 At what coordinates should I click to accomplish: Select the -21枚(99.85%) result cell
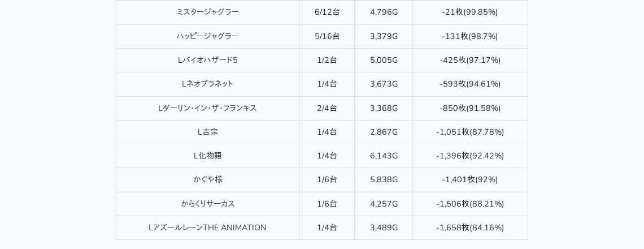[x=470, y=12]
